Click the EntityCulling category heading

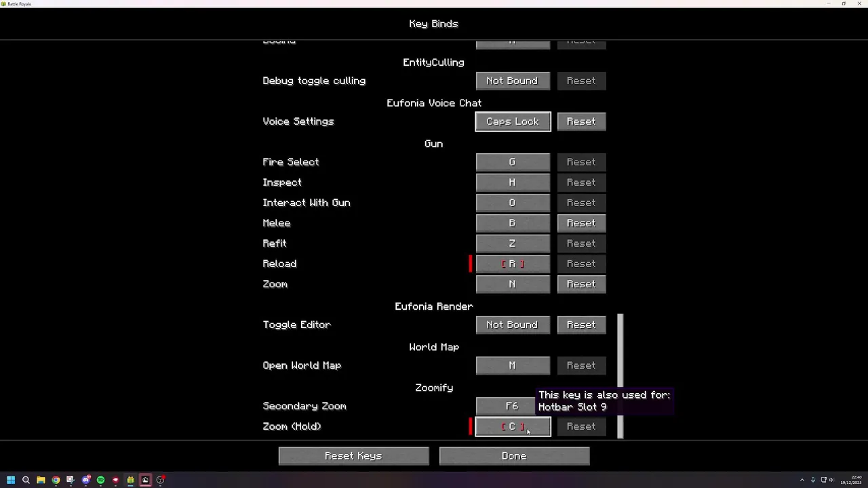tap(433, 62)
